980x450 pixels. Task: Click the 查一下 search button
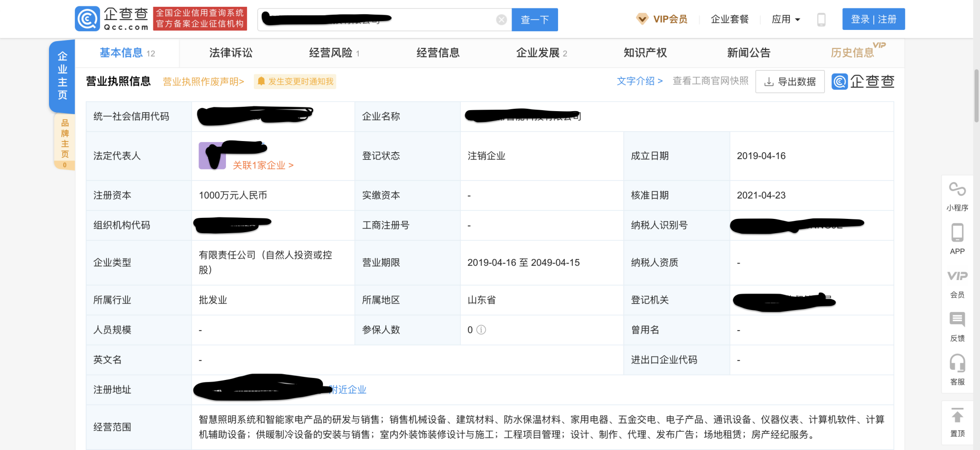[x=535, y=20]
